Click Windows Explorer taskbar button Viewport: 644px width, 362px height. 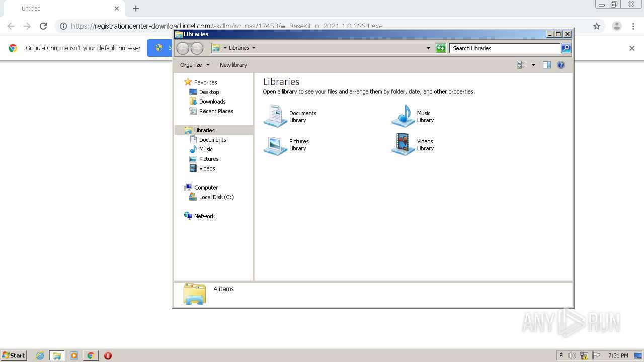(x=57, y=355)
